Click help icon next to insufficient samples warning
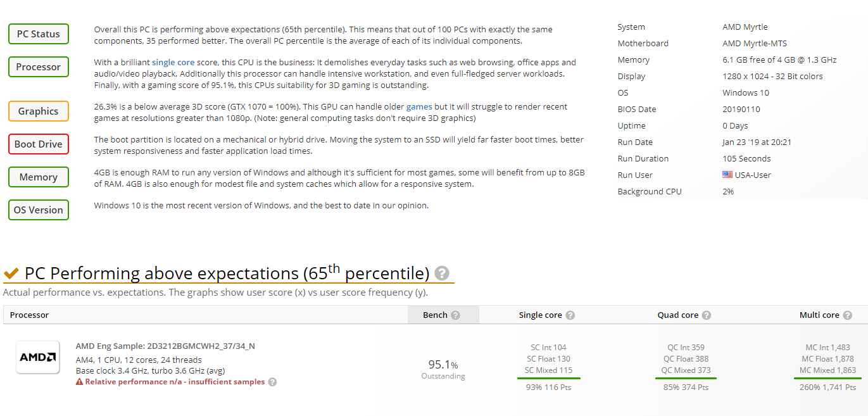 272,382
